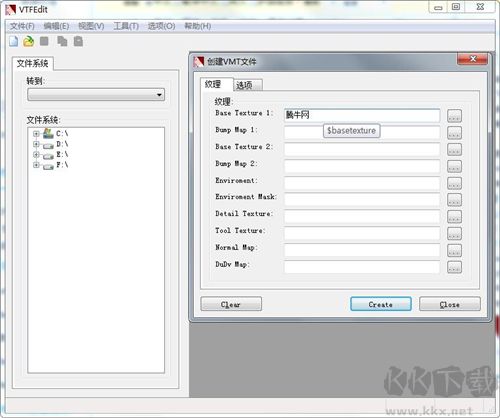Open the 转到 dropdown list
The image size is (500, 418).
[x=96, y=95]
